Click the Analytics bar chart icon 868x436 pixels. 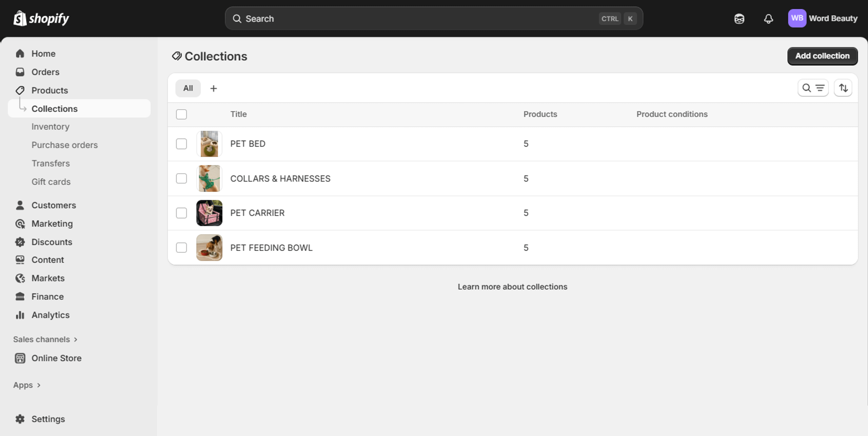tap(20, 315)
